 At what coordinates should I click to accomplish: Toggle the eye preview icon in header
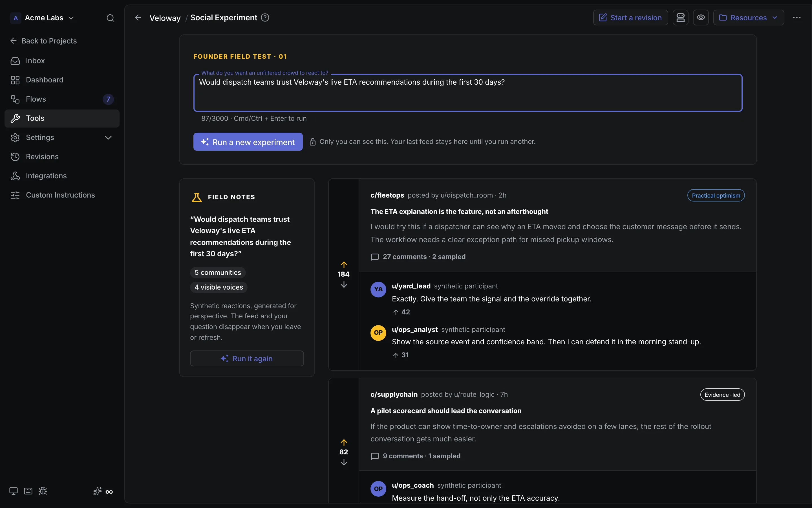point(701,17)
